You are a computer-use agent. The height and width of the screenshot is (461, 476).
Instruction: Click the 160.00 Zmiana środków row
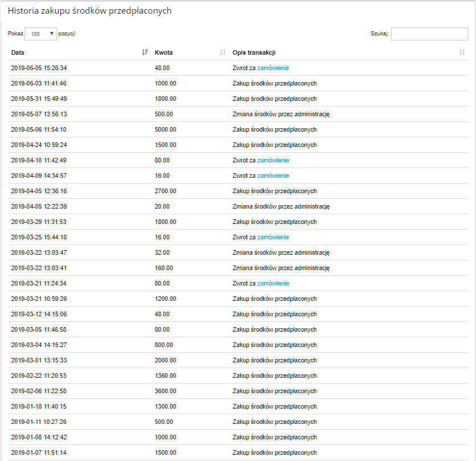pos(238,268)
